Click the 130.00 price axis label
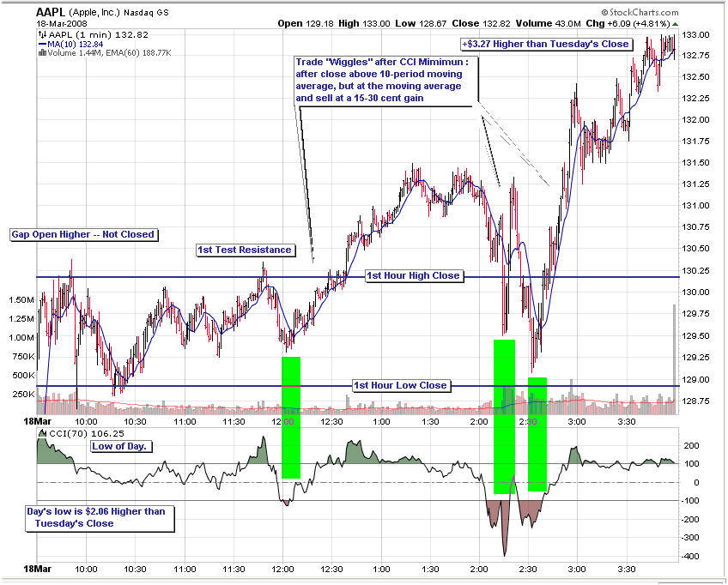The width and height of the screenshot is (728, 585). [695, 292]
